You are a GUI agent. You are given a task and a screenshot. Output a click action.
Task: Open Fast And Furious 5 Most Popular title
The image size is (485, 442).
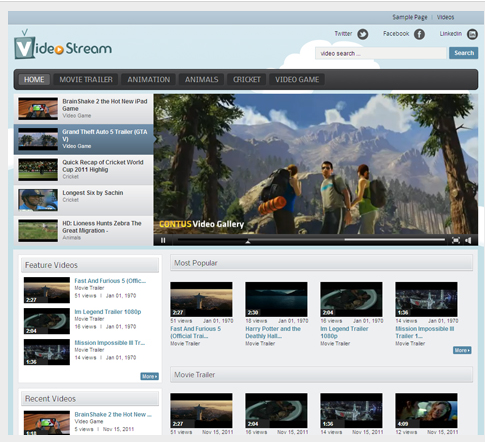196,332
